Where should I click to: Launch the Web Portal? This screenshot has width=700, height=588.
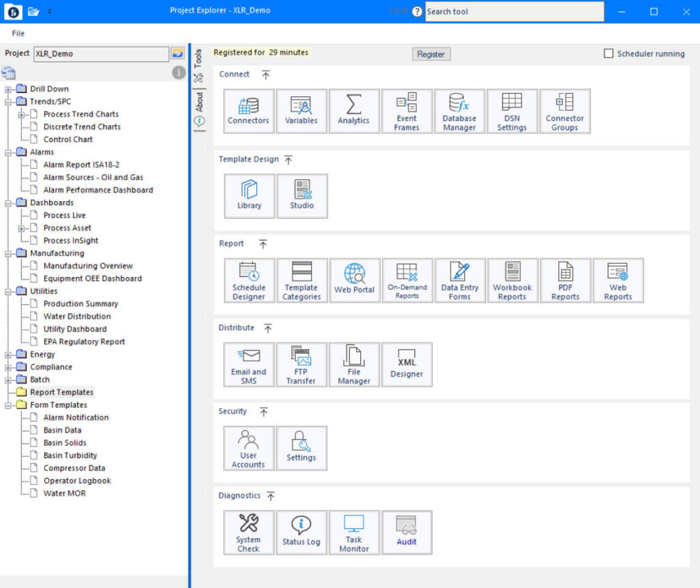click(354, 280)
